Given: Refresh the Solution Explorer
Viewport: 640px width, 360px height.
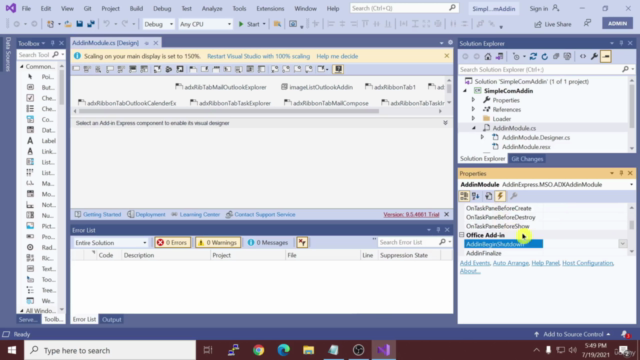Looking at the screenshot, I should point(544,57).
